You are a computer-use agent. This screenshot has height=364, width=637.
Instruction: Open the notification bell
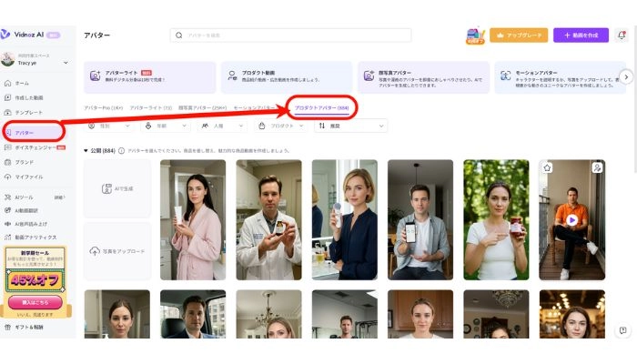622,35
